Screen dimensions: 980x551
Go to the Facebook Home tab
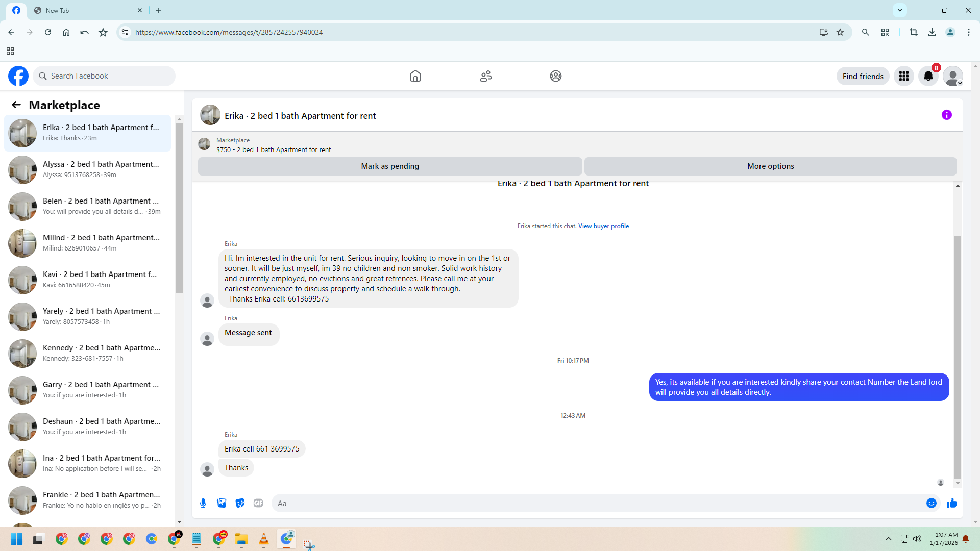(415, 76)
